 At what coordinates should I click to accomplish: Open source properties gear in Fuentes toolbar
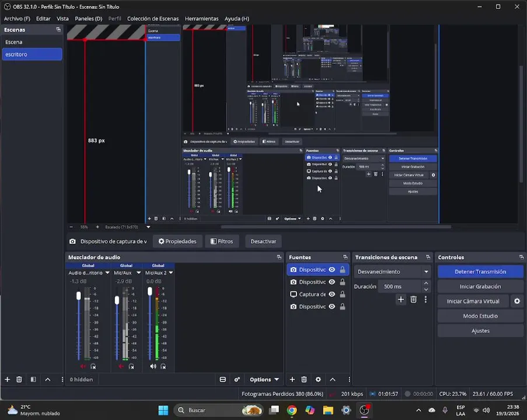318,379
